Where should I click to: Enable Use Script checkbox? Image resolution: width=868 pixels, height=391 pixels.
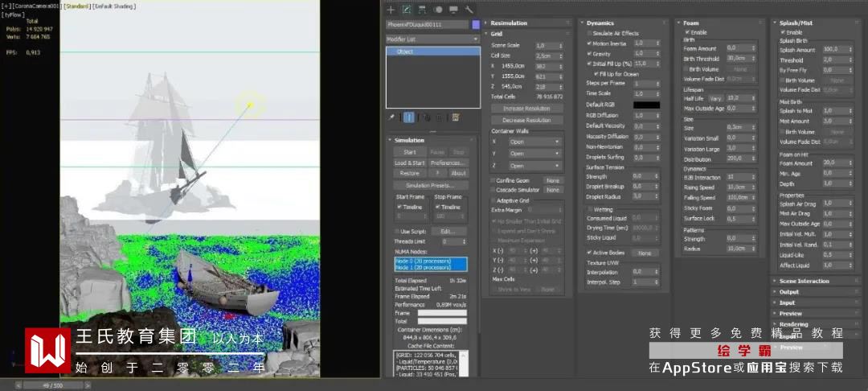[x=397, y=231]
